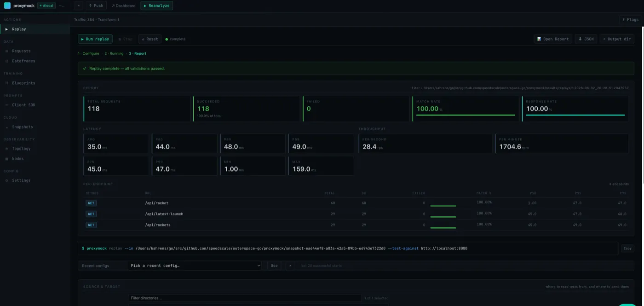Viewport: 644px width, 306px height.
Task: Go to step 1 Configure
Action: (x=88, y=53)
